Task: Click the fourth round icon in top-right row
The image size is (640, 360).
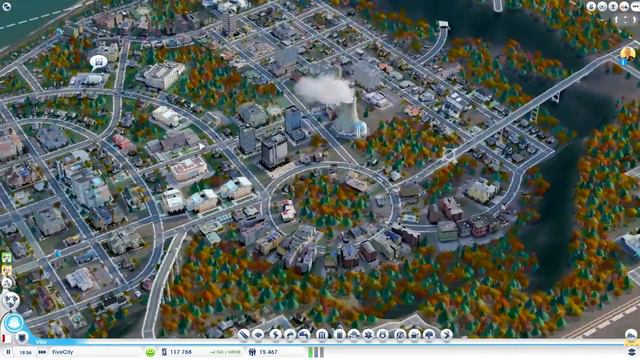Action: (x=624, y=6)
